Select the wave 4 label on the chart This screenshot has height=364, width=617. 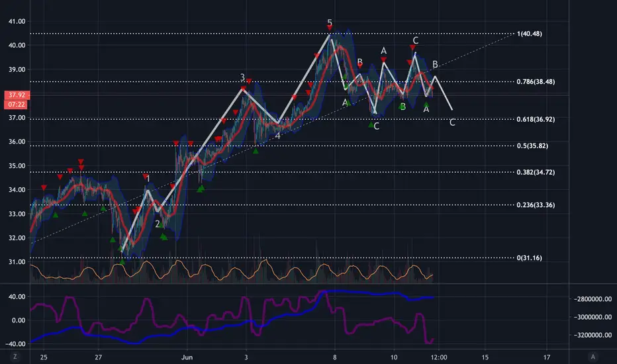(277, 136)
